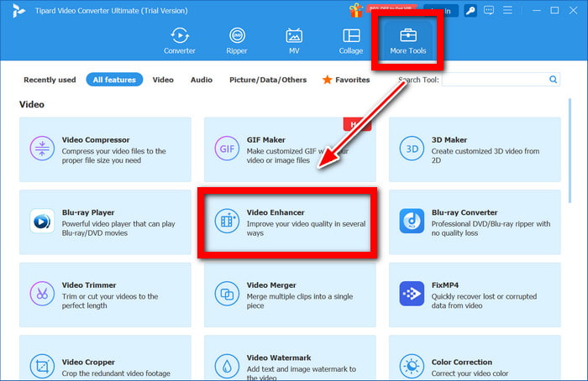Click the Search Tool input field

click(494, 80)
